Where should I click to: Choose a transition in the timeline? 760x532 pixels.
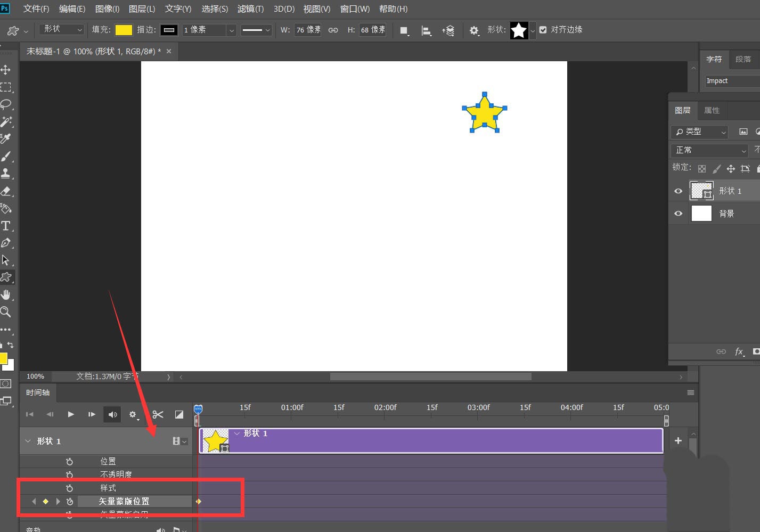tap(179, 414)
